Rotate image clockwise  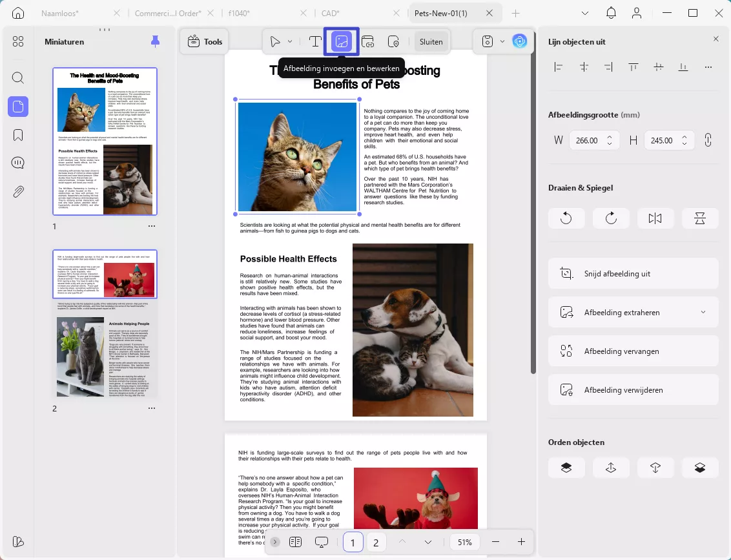tap(611, 218)
